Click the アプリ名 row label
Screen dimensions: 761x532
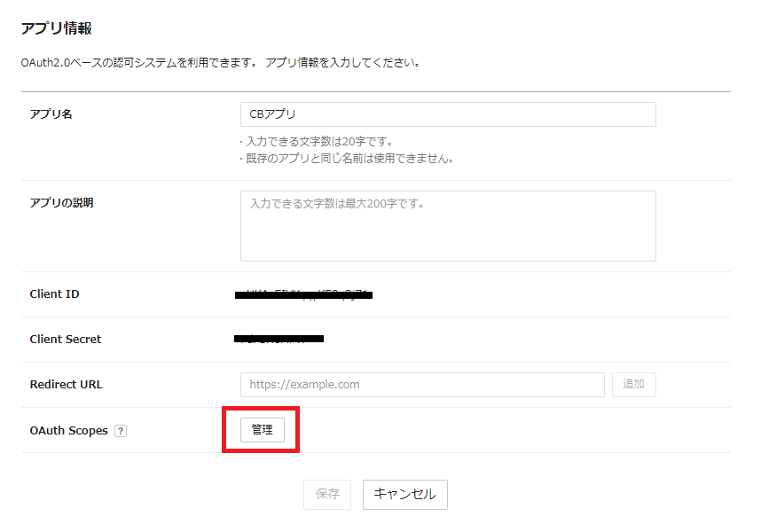click(51, 114)
